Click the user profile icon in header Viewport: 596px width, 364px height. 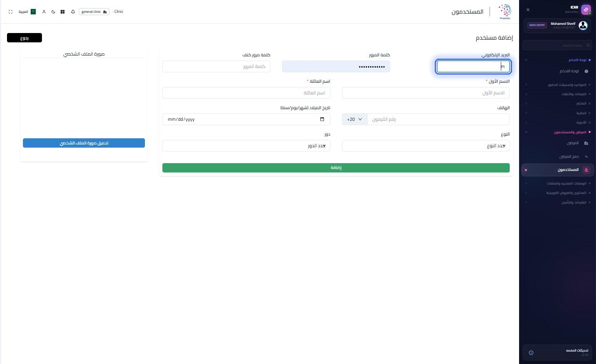click(44, 12)
